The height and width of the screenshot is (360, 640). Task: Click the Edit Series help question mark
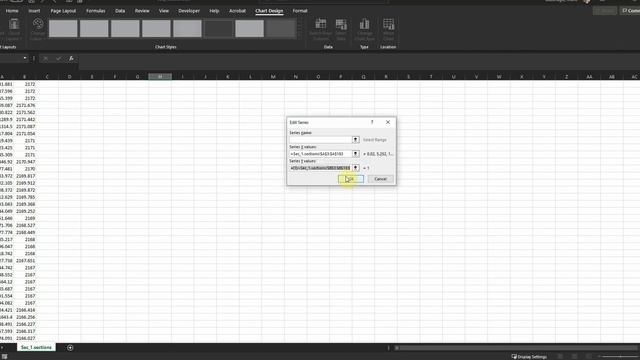click(372, 122)
